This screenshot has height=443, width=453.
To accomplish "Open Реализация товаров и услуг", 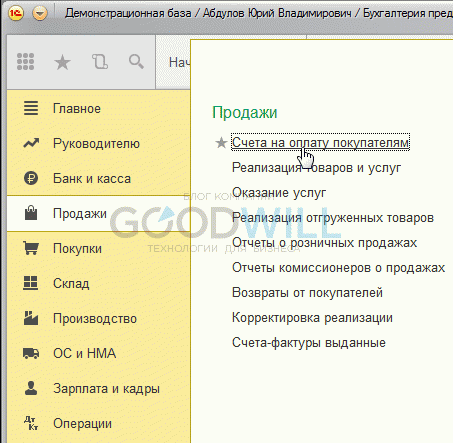I will tap(316, 168).
